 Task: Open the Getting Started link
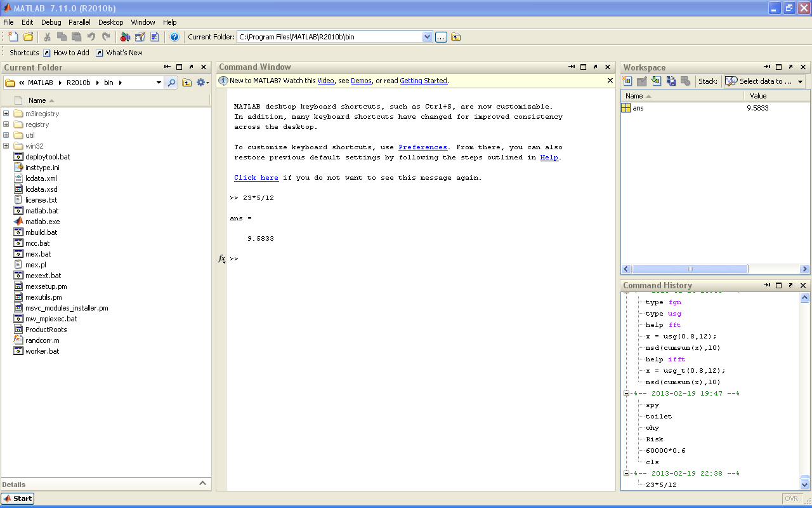pyautogui.click(x=423, y=81)
